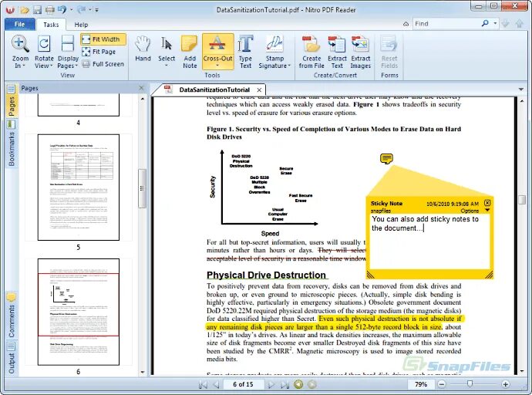The height and width of the screenshot is (395, 532).
Task: Click the next view round button
Action: tap(311, 384)
